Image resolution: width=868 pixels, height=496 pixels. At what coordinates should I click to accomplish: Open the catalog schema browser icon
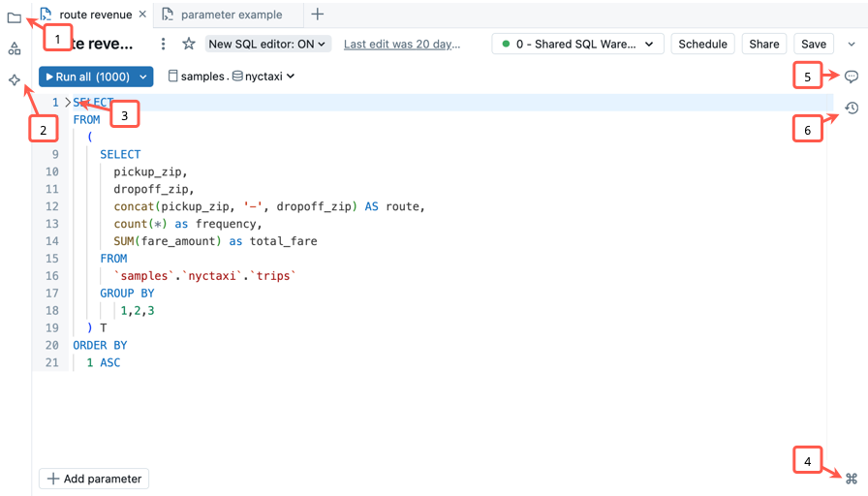(x=14, y=48)
